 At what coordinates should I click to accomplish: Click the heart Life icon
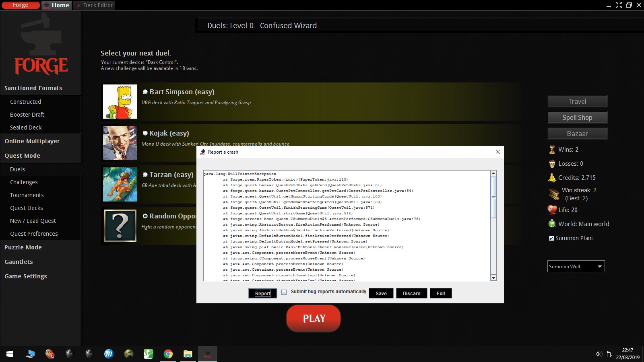(x=552, y=210)
